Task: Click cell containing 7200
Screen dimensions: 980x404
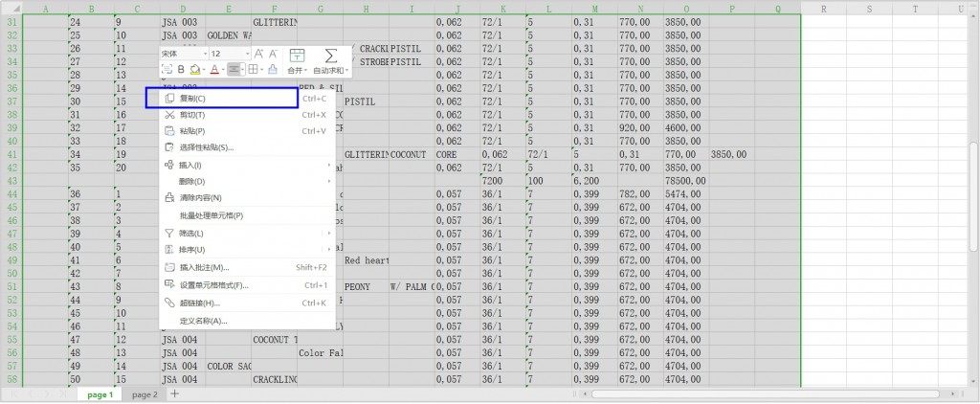Action: [x=502, y=181]
